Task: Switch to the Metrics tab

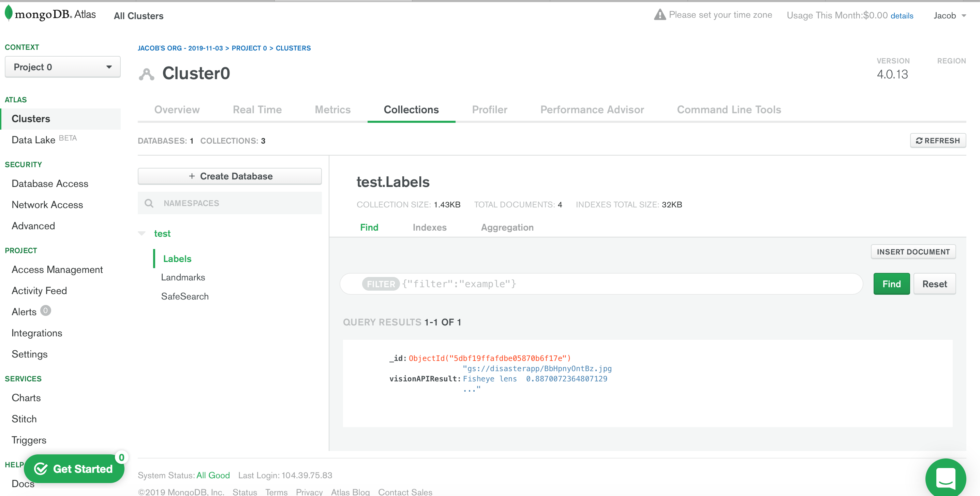Action: 332,110
